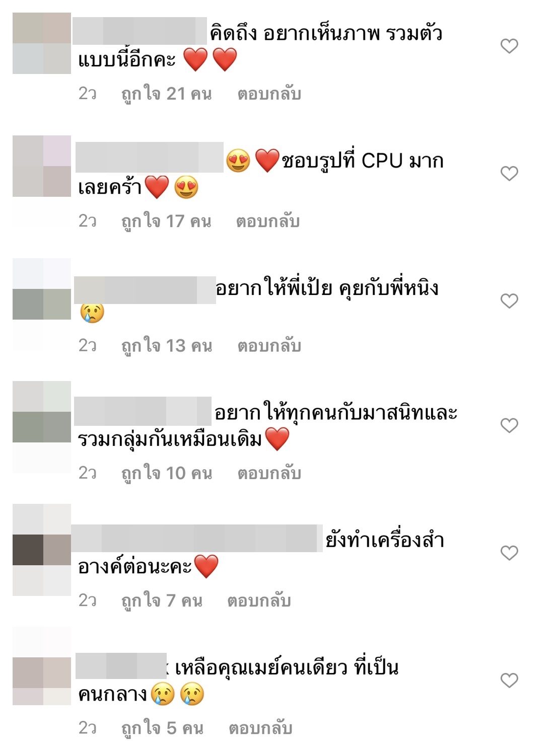Reply (ตอบกลับ) to the CPU comment
Image resolution: width=550 pixels, height=756 pixels.
(268, 221)
